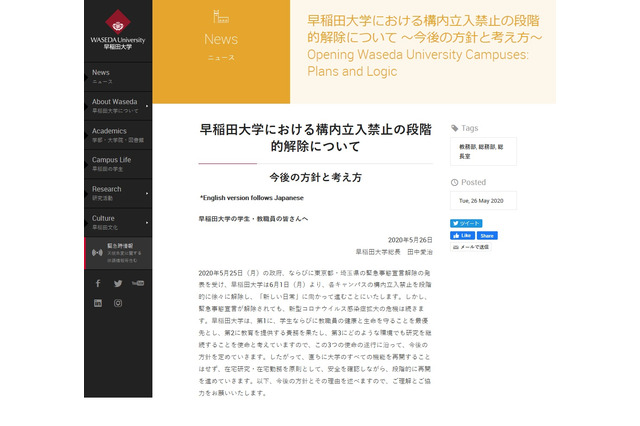Click the tag icon beside Tags
The height and width of the screenshot is (426, 640).
click(455, 128)
